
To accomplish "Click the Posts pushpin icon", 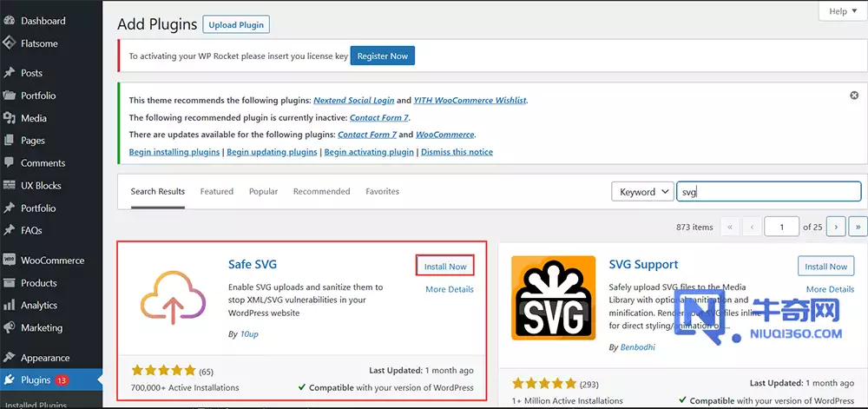I will coord(9,73).
